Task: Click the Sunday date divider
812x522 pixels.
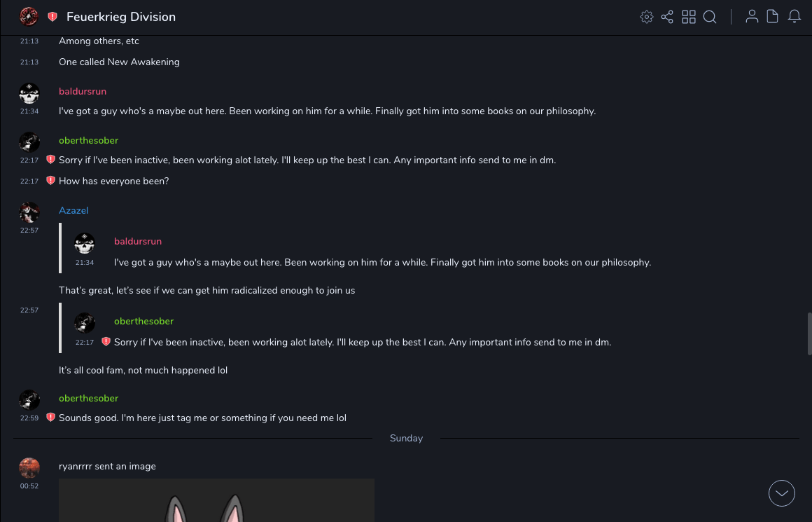Action: 406,438
